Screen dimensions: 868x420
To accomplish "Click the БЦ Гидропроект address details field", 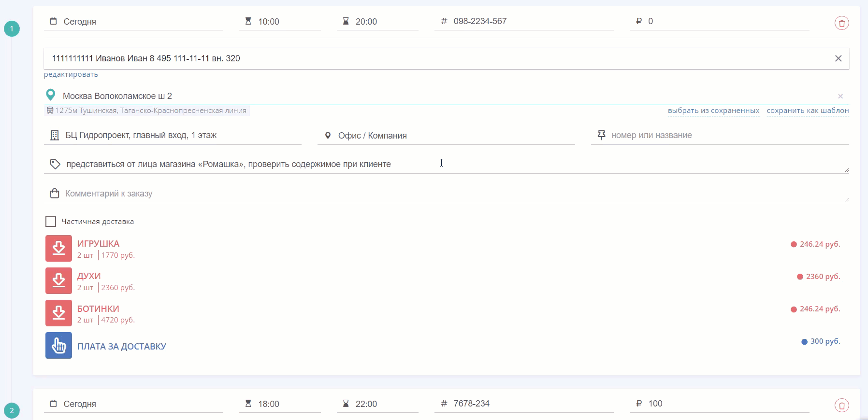I will (173, 136).
